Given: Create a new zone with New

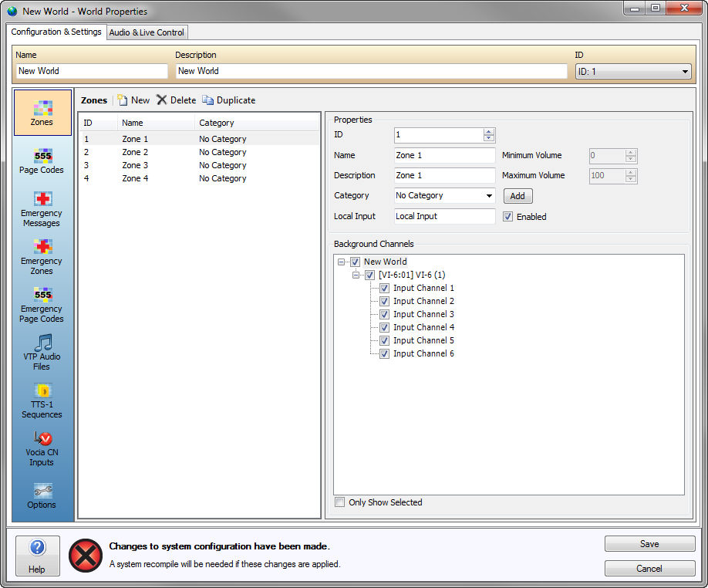Looking at the screenshot, I should tap(133, 100).
